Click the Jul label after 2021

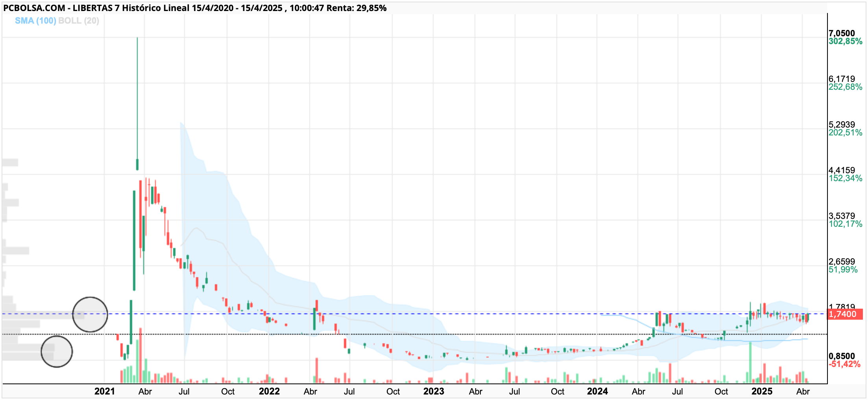(x=184, y=392)
